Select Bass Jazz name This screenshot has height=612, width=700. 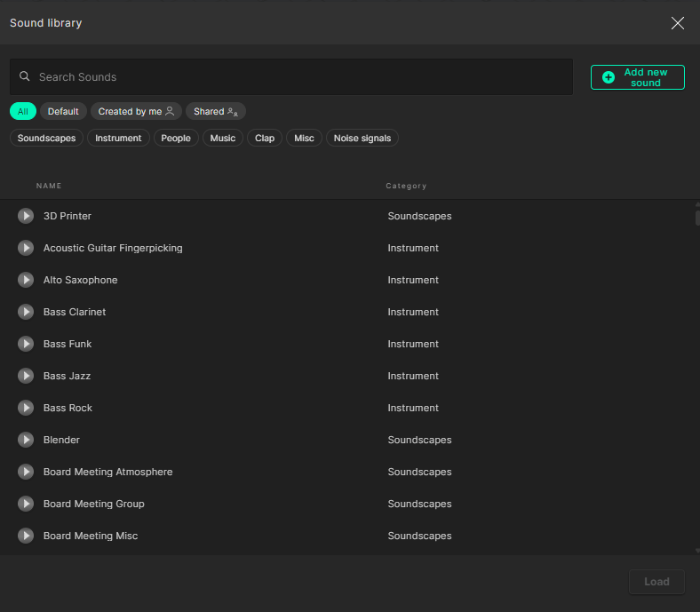point(67,376)
